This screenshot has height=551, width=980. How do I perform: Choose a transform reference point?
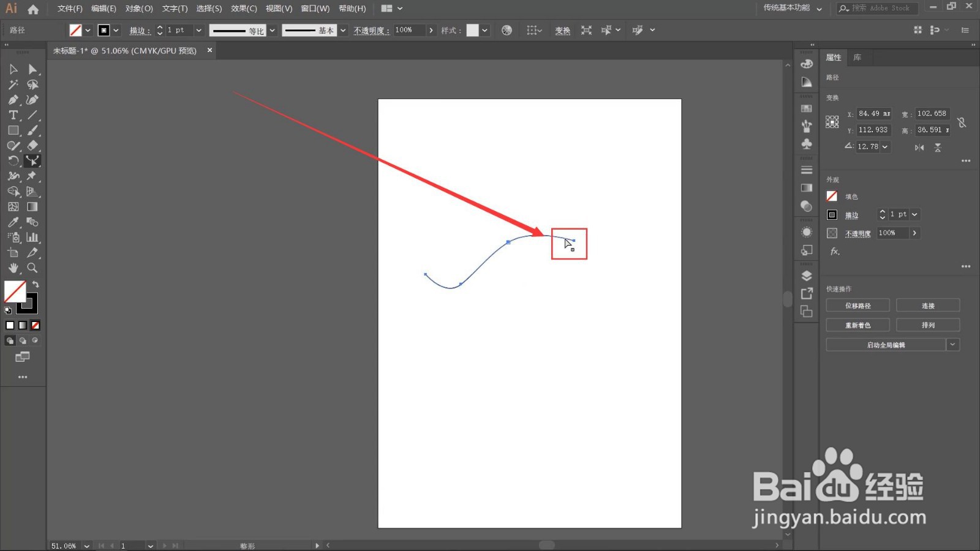[832, 122]
